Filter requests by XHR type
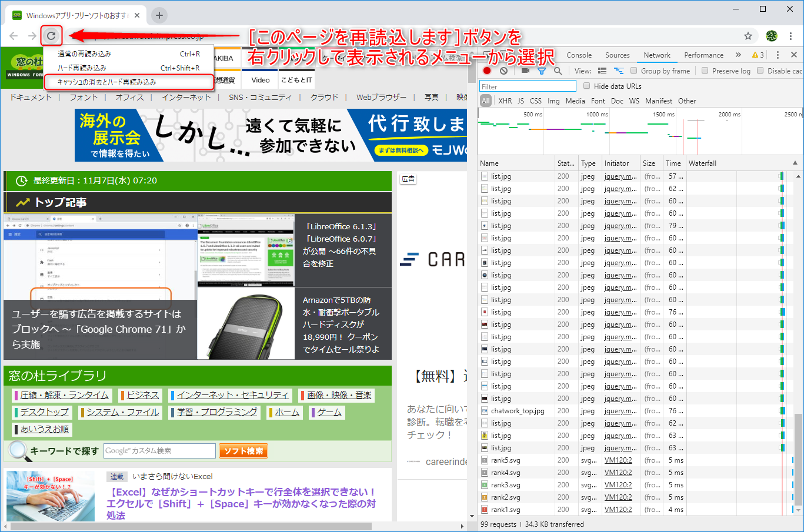The width and height of the screenshot is (804, 532). [505, 101]
